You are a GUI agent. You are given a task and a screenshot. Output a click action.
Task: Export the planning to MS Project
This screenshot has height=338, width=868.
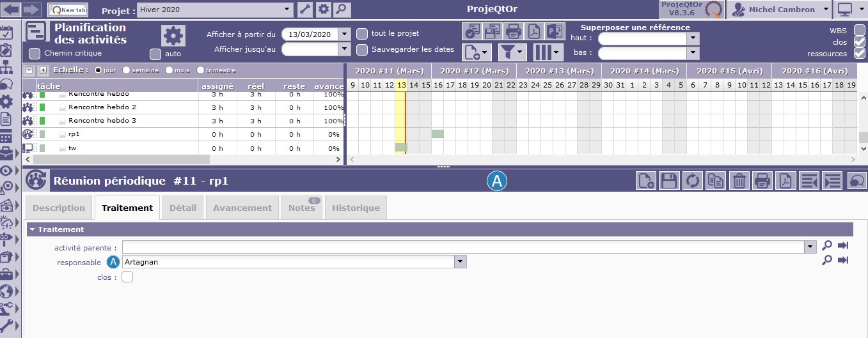tap(555, 31)
